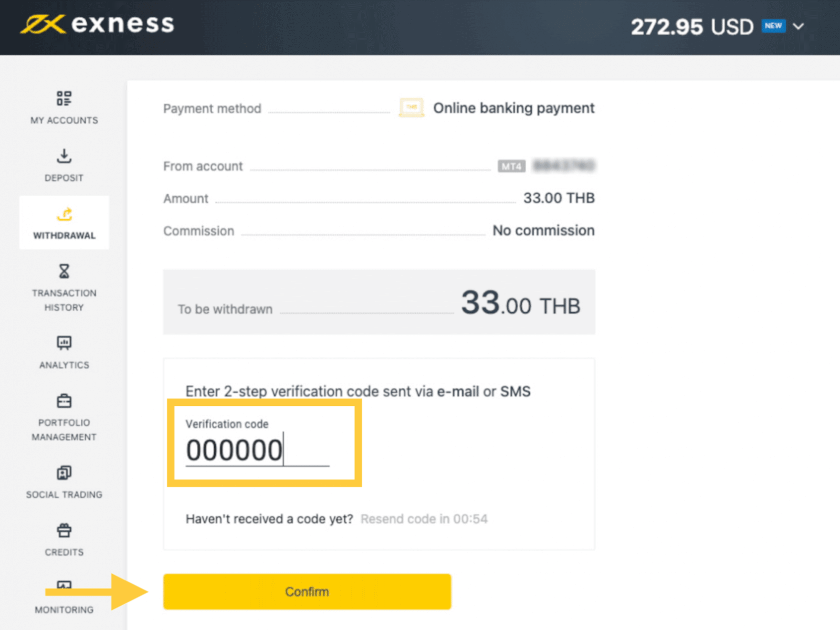Click the 'Commission' label

click(198, 231)
